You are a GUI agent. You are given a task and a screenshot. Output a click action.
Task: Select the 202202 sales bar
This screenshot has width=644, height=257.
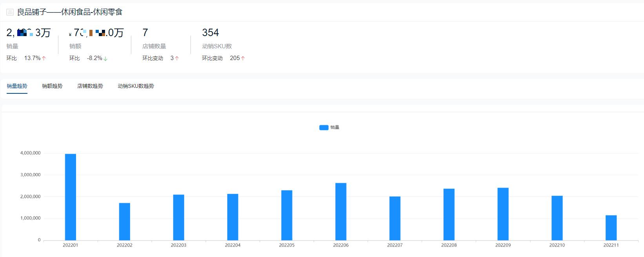click(x=125, y=222)
